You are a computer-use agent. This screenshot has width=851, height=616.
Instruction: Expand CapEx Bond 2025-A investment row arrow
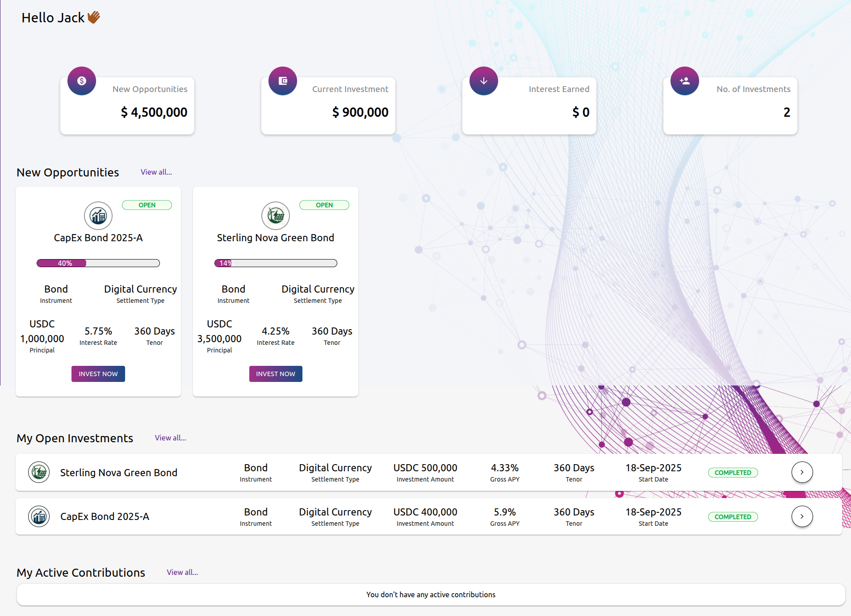pyautogui.click(x=802, y=516)
